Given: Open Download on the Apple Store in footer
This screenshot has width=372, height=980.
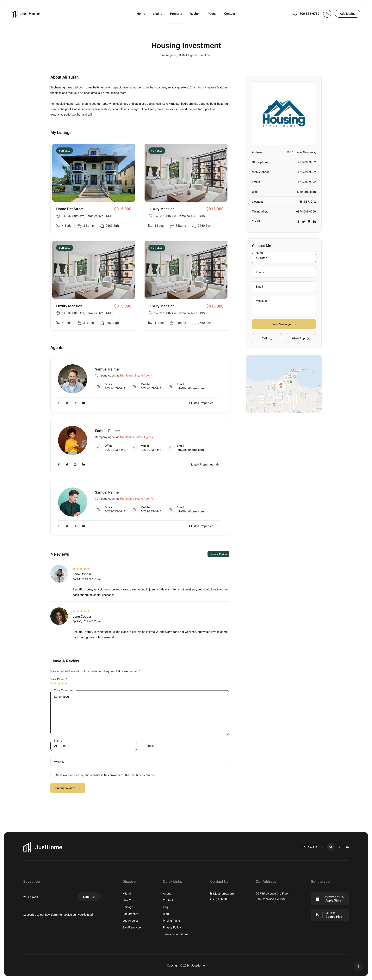Looking at the screenshot, I should click(330, 899).
